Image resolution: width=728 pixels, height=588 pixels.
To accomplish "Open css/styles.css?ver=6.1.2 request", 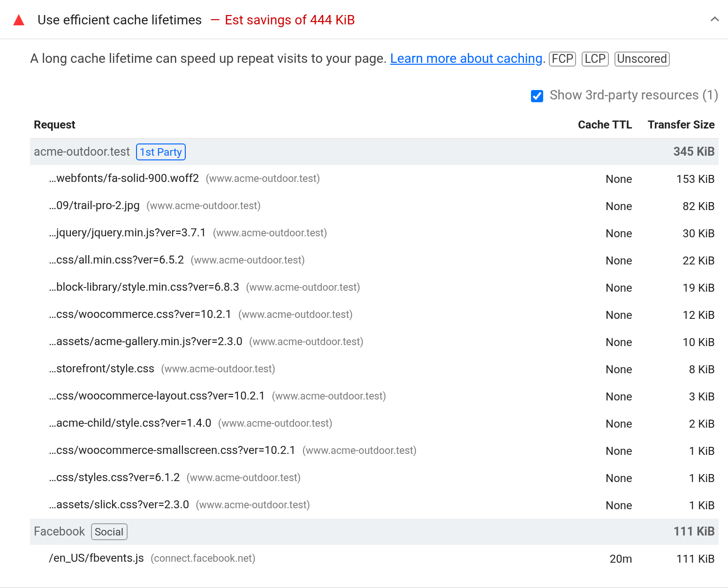I will (114, 478).
